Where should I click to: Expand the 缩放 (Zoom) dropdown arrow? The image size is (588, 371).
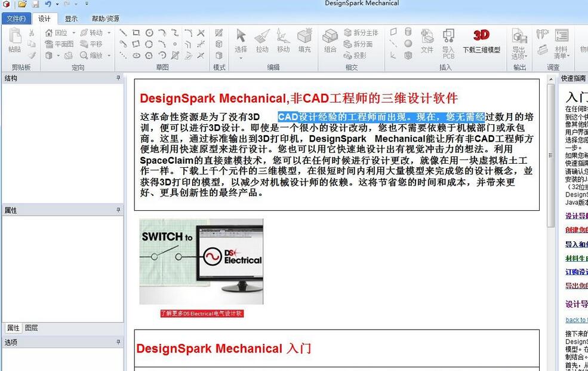point(109,56)
